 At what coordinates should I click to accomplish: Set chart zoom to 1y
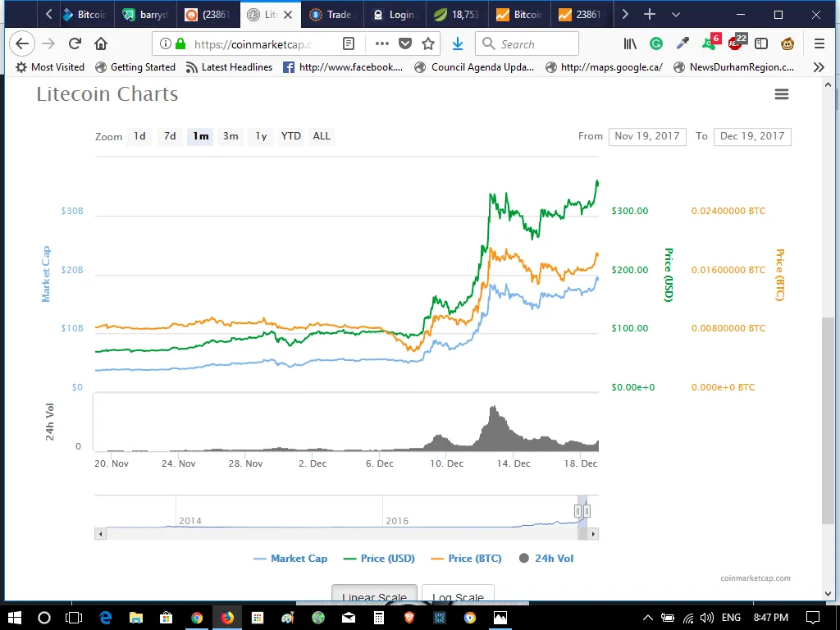[x=261, y=136]
